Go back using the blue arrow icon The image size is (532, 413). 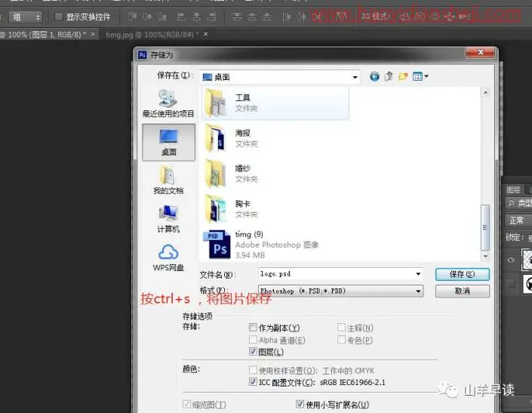point(374,77)
